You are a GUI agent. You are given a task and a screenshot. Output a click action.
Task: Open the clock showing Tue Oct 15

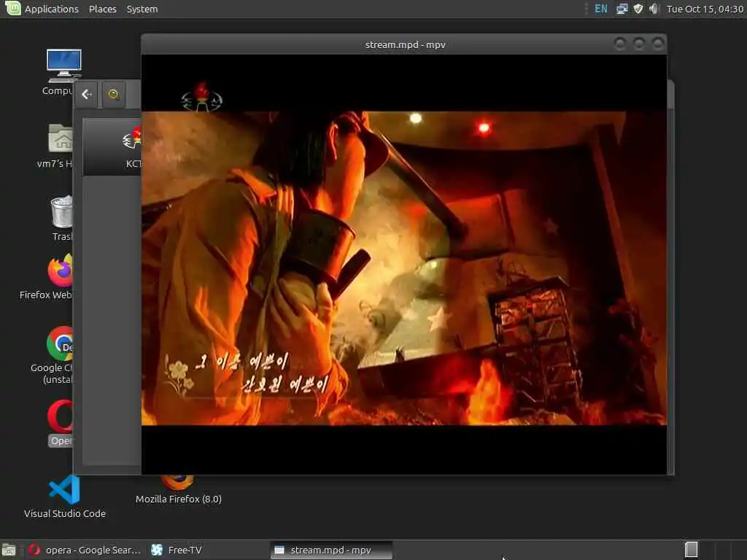[705, 9]
